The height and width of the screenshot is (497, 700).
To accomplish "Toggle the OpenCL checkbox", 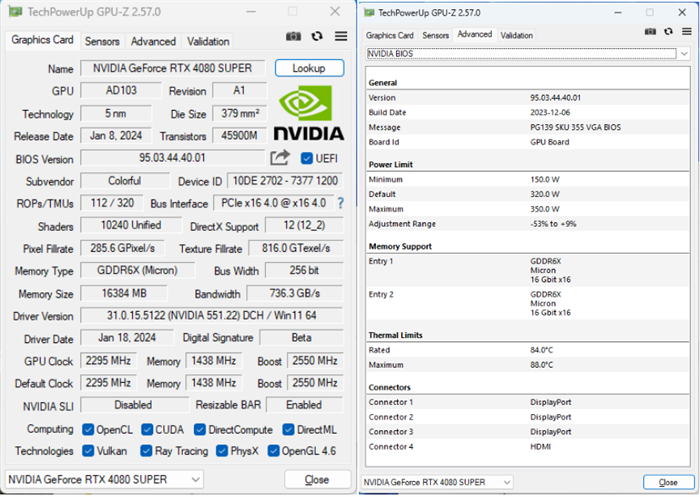I will pyautogui.click(x=88, y=430).
